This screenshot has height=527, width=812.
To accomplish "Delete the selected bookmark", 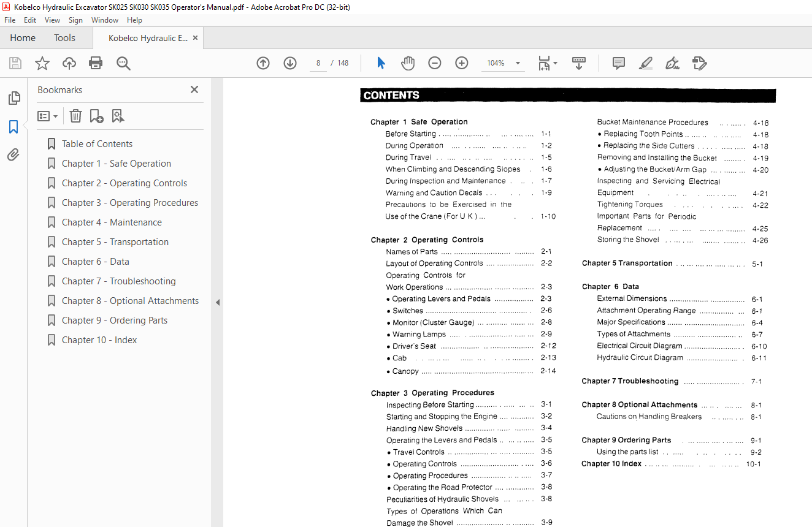I will pyautogui.click(x=75, y=116).
